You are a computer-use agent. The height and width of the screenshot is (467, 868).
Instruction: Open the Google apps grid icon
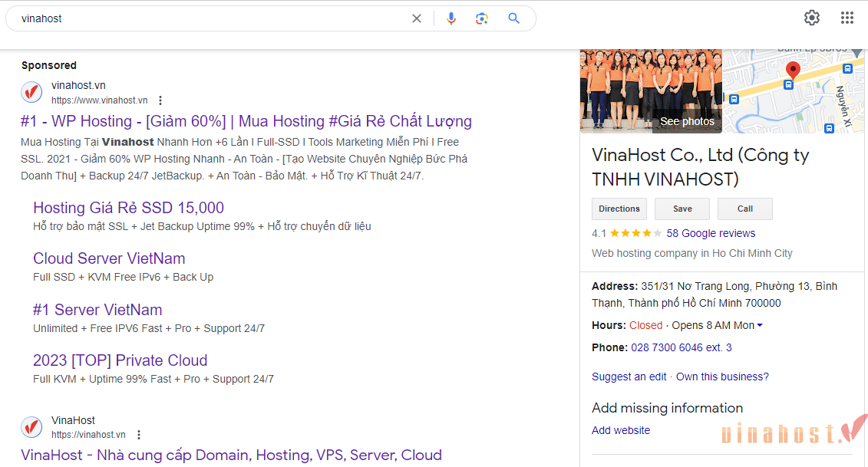(x=847, y=18)
